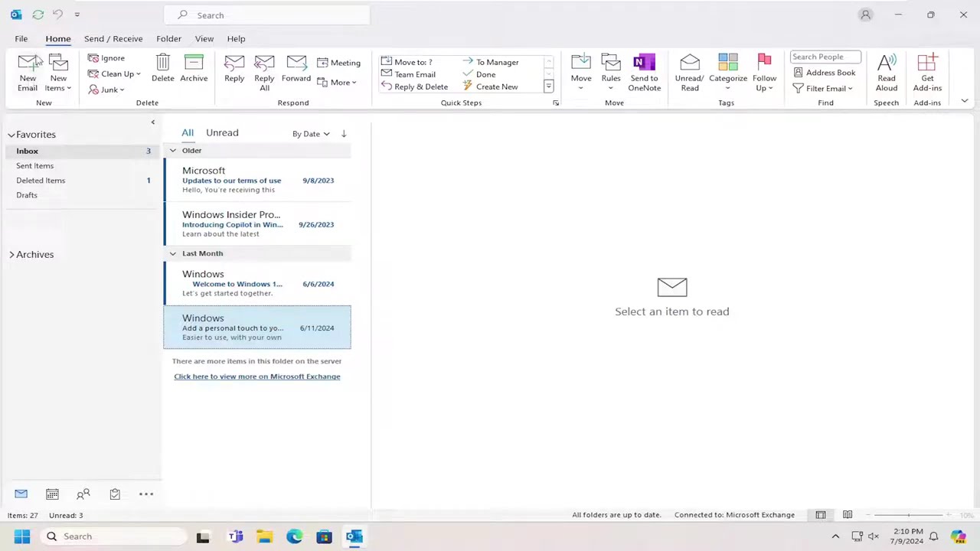Open the Help tab
This screenshot has height=551, width=980.
pos(236,38)
